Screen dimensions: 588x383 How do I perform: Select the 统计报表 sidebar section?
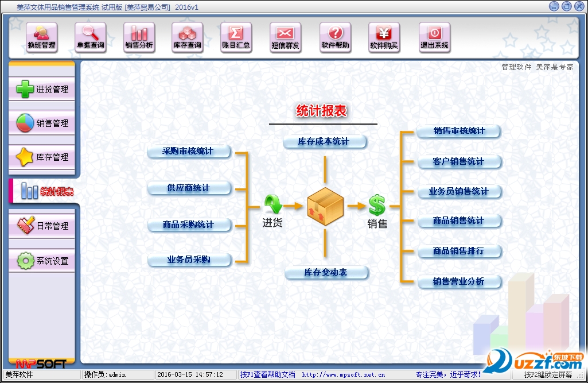[x=44, y=191]
